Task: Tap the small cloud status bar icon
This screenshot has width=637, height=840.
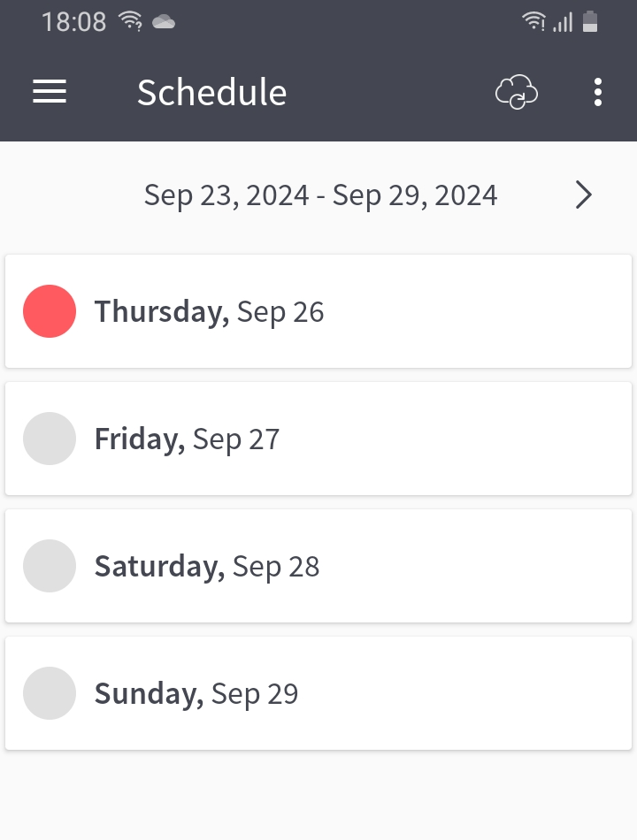Action: [x=164, y=22]
